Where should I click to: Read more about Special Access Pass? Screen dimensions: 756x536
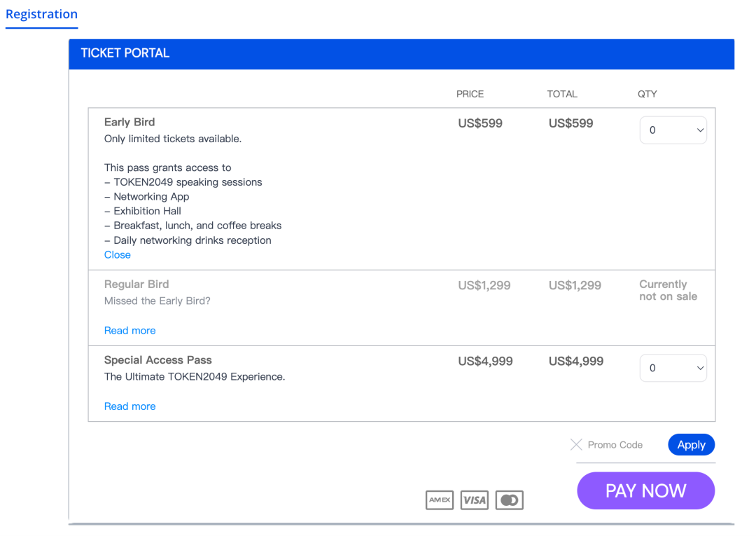[129, 406]
